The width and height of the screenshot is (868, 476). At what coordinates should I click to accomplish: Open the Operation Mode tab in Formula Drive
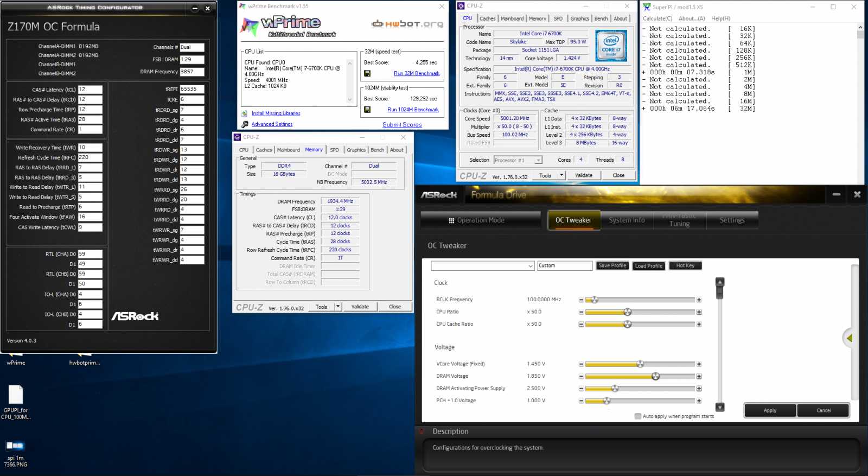coord(481,220)
